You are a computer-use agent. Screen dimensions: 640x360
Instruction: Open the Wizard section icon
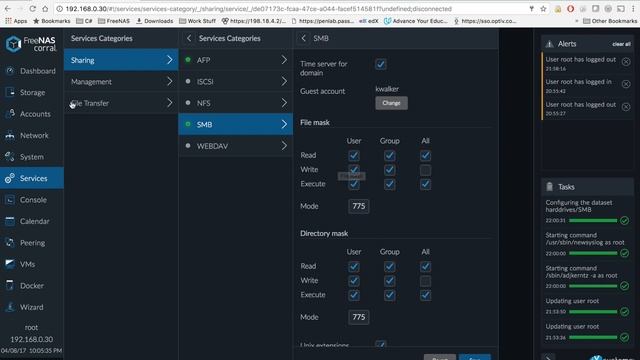pyautogui.click(x=10, y=307)
